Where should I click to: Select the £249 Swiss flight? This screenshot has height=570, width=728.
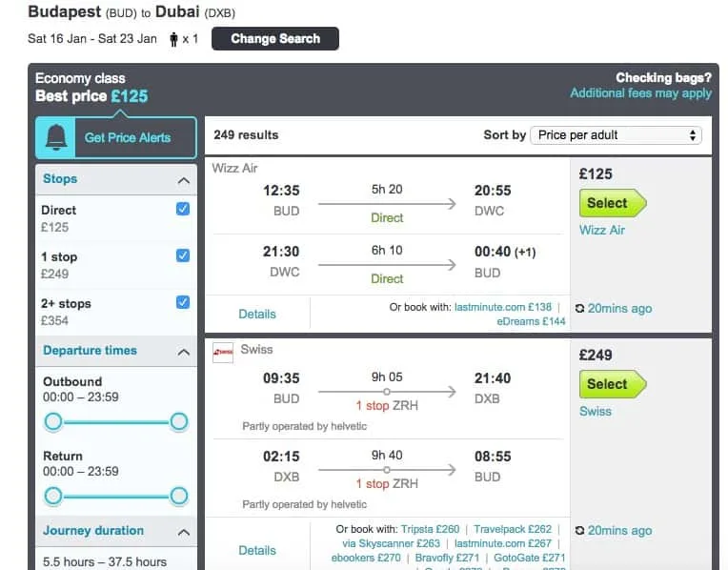[x=612, y=384]
